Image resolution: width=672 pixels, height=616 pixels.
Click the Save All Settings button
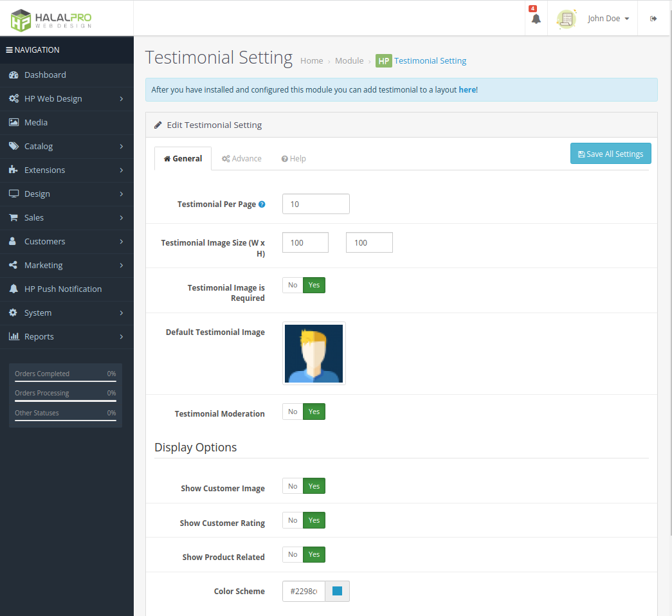tap(610, 154)
